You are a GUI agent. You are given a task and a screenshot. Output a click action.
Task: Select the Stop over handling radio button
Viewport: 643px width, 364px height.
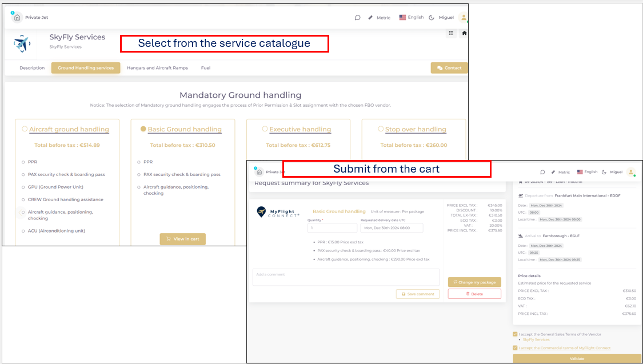coord(381,129)
